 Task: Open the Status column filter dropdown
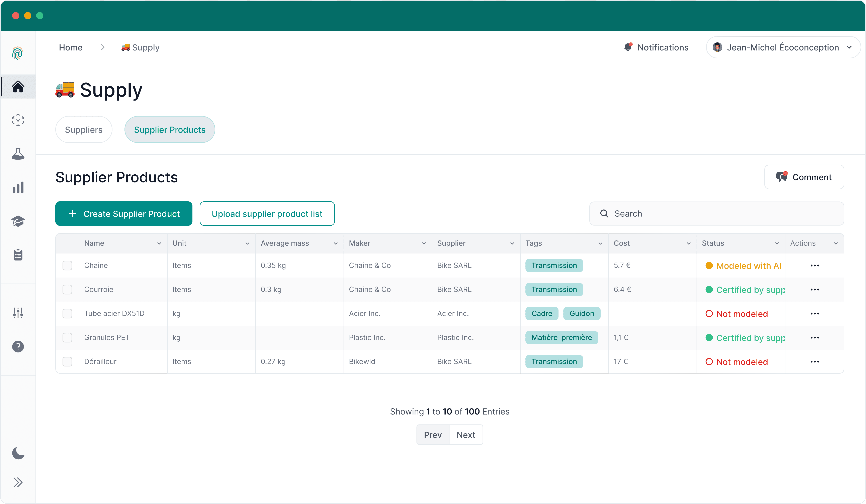[x=777, y=243]
